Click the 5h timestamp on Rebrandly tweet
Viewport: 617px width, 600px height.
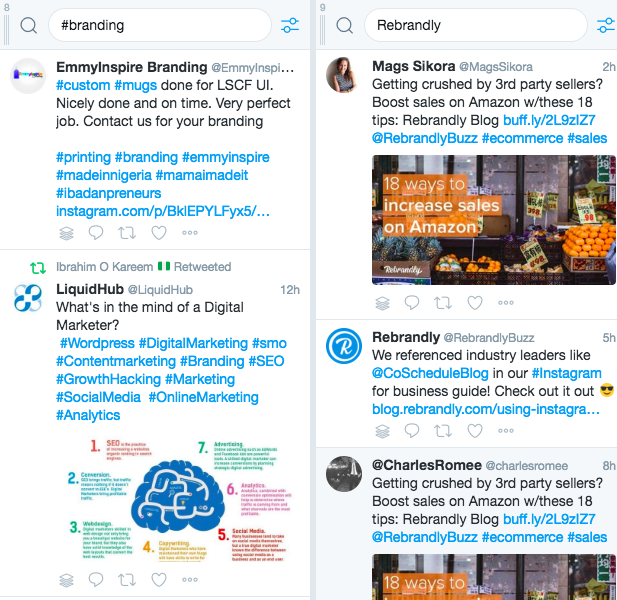(x=609, y=338)
